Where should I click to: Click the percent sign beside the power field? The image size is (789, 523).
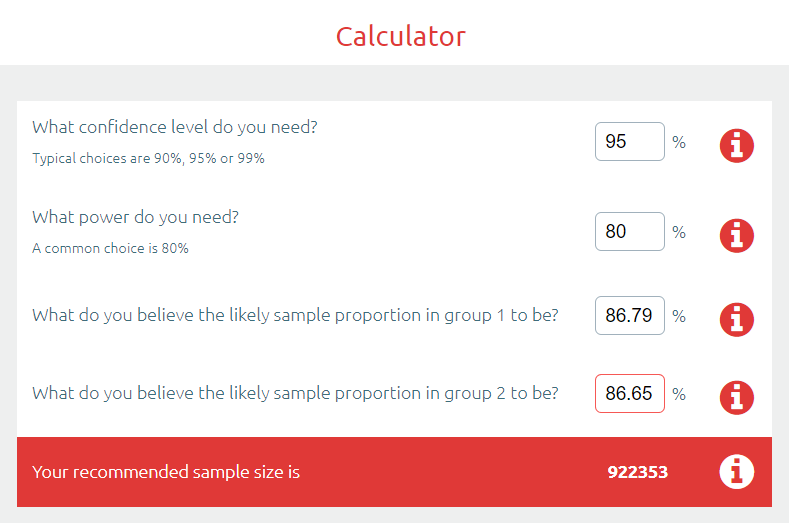(x=679, y=232)
